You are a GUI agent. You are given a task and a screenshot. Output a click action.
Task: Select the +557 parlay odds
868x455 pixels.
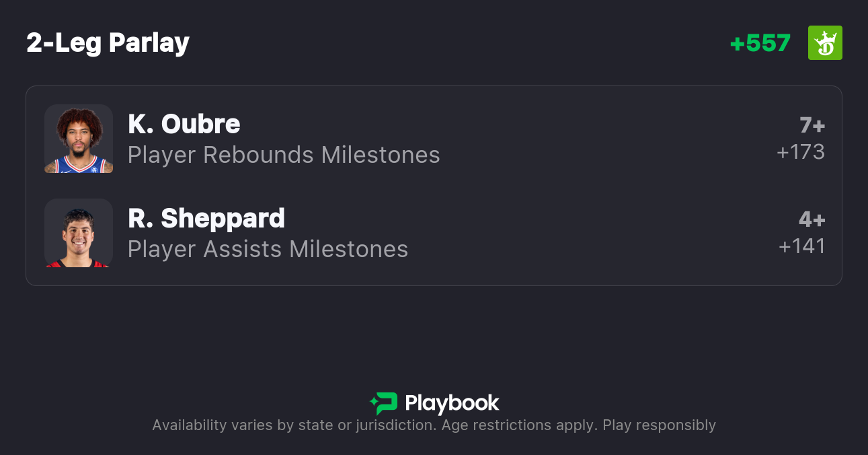(x=760, y=43)
